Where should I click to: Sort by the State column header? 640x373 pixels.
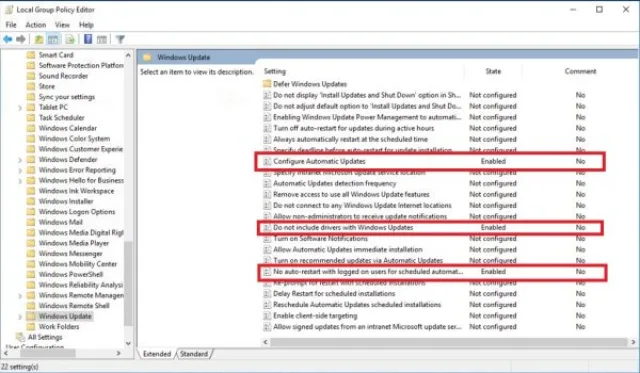(x=493, y=71)
